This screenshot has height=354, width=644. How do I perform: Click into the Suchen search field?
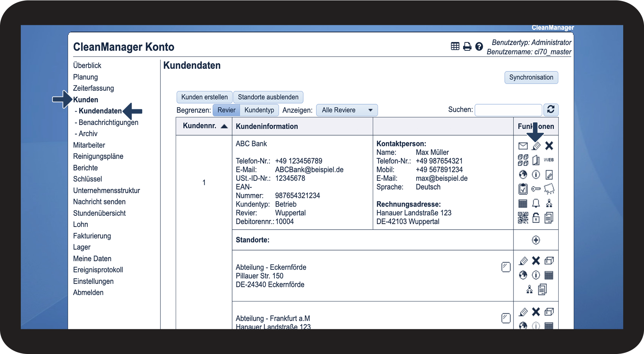click(x=508, y=110)
